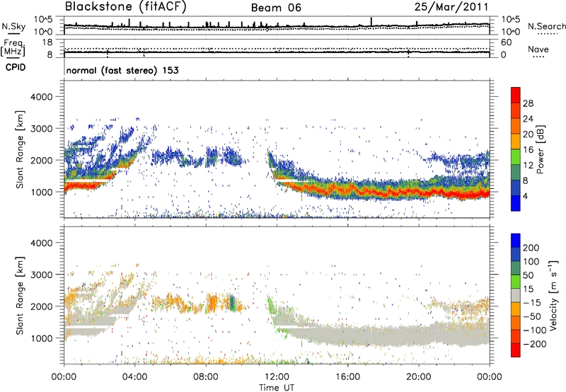Click the "50" velocity colorbar label

528,275
